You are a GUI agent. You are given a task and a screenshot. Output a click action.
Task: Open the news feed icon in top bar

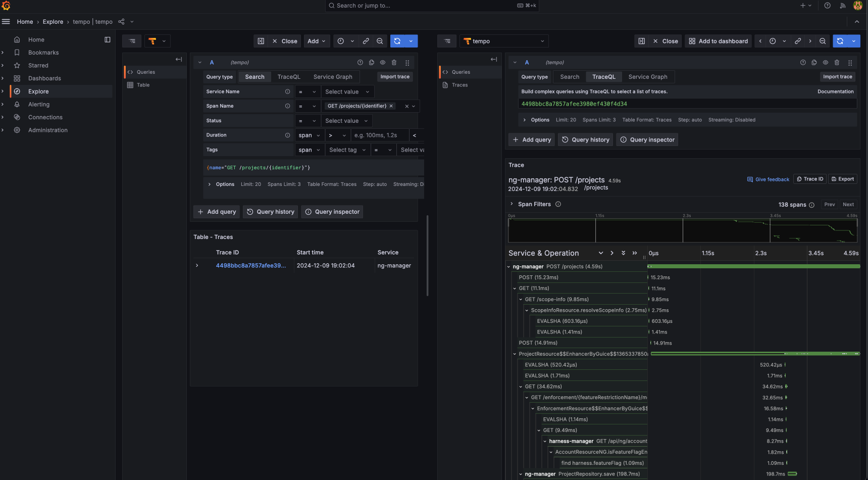(843, 6)
